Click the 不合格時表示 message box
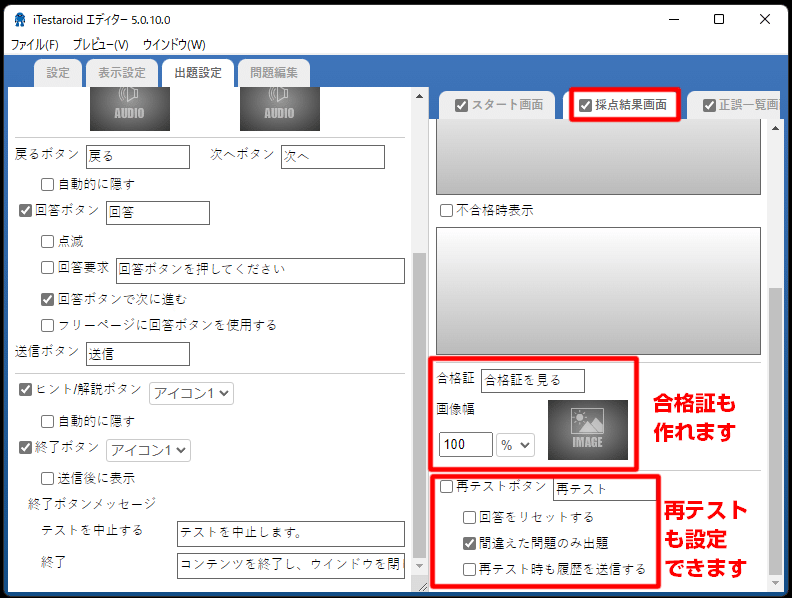The width and height of the screenshot is (792, 598). coord(599,291)
